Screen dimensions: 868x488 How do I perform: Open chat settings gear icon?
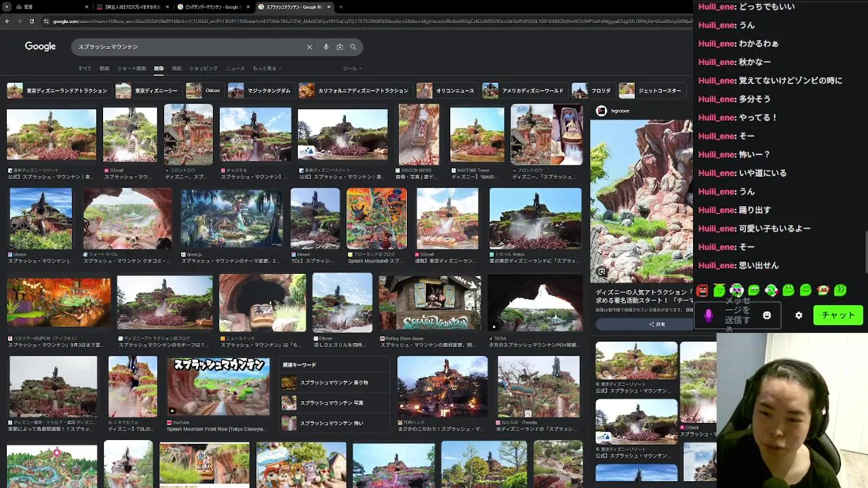[x=799, y=315]
